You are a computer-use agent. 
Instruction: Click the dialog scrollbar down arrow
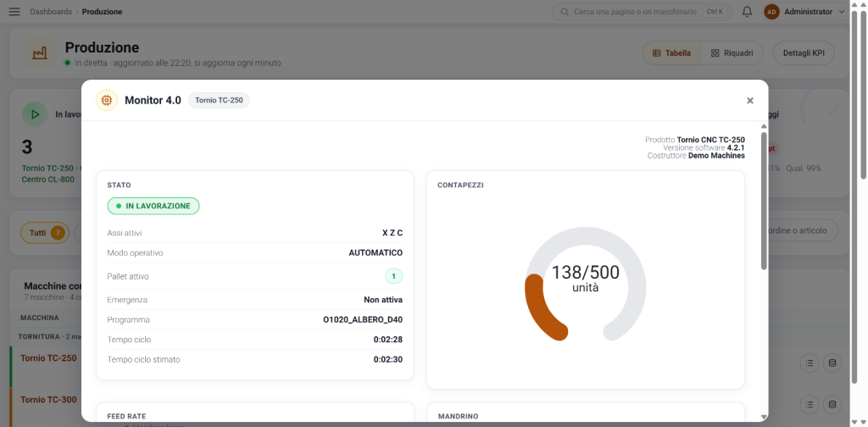click(x=764, y=417)
